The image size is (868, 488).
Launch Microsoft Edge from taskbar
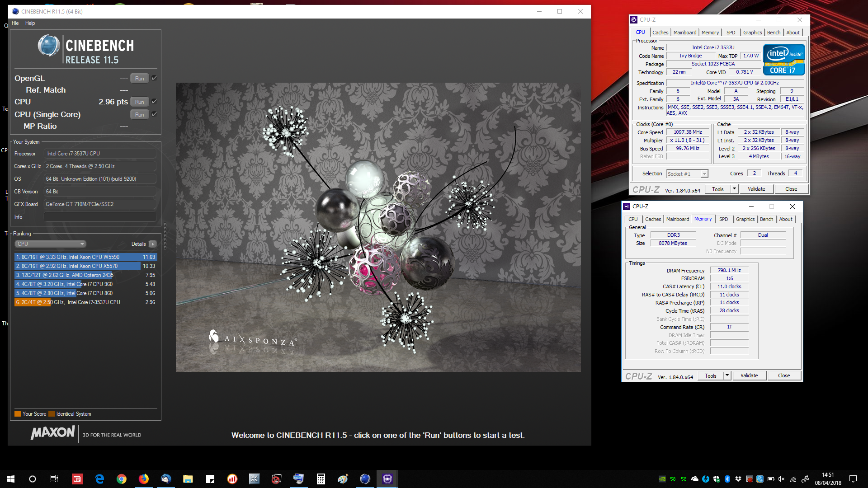pyautogui.click(x=99, y=479)
